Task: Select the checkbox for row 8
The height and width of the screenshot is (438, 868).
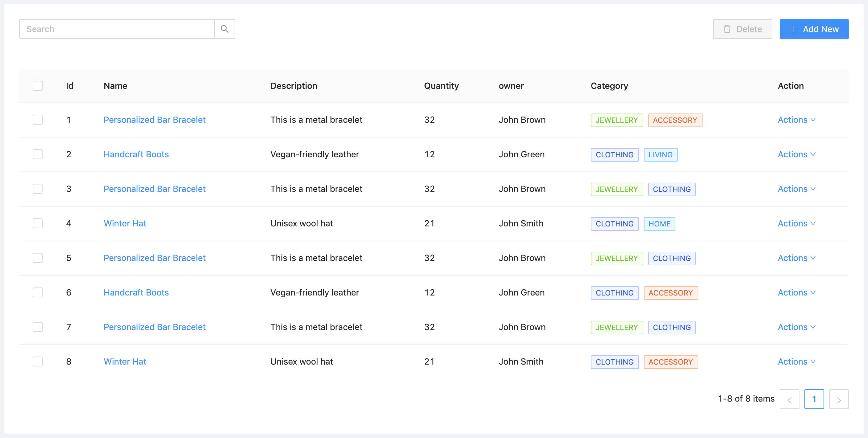Action: click(x=38, y=362)
